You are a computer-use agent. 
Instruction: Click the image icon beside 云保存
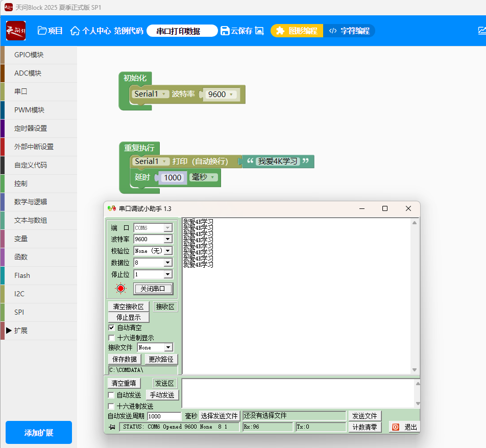coord(259,31)
